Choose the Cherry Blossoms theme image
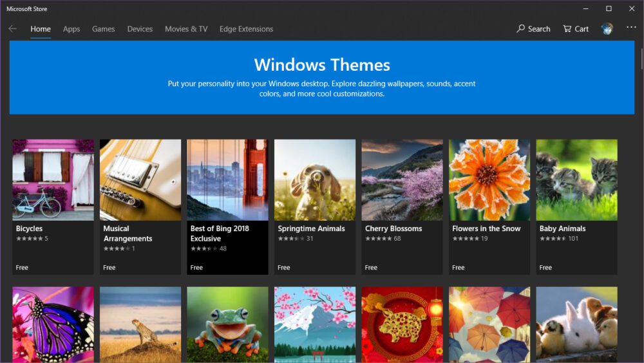644x363 pixels. tap(402, 180)
